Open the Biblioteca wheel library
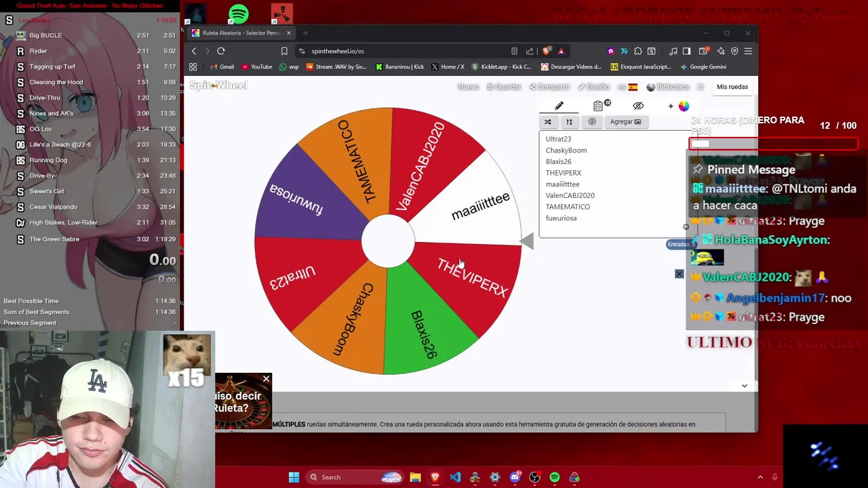Screen dimensions: 868x488 [668, 87]
